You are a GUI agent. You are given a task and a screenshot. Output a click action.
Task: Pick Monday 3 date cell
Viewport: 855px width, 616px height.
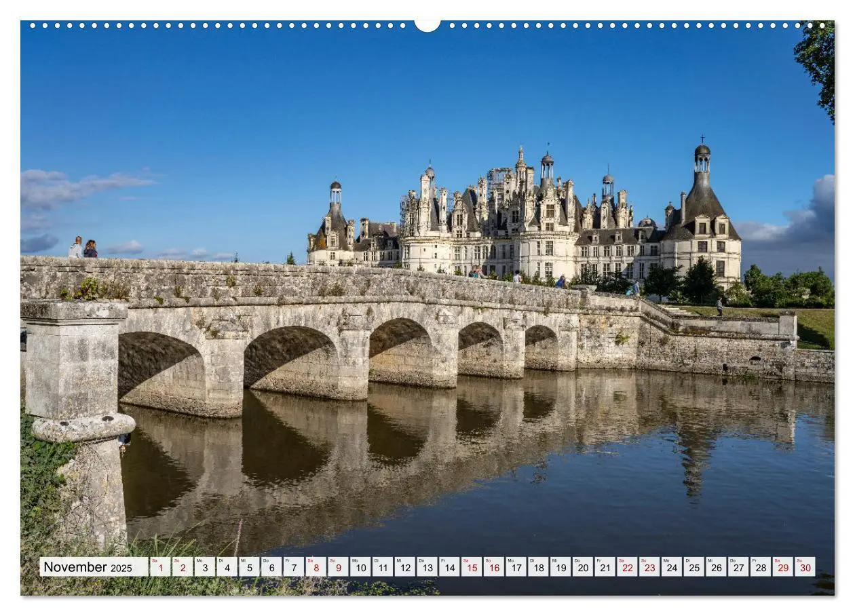204,567
